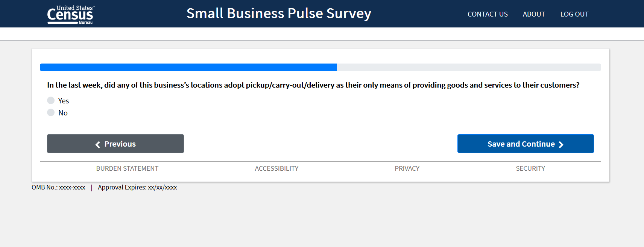Screen dimensions: 644x247
Task: Visit the ACCESSIBILITY footer link
Action: click(x=276, y=168)
